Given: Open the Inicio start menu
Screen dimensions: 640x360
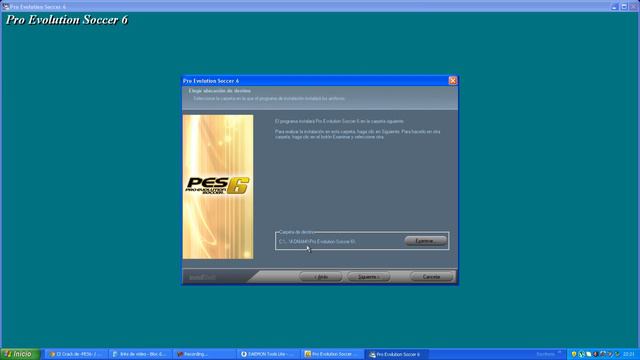Looking at the screenshot, I should 20,354.
